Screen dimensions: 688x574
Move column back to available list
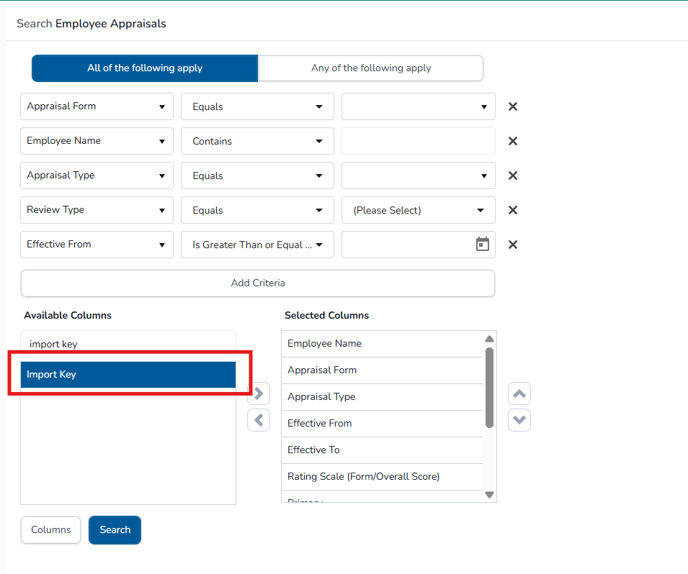(259, 420)
